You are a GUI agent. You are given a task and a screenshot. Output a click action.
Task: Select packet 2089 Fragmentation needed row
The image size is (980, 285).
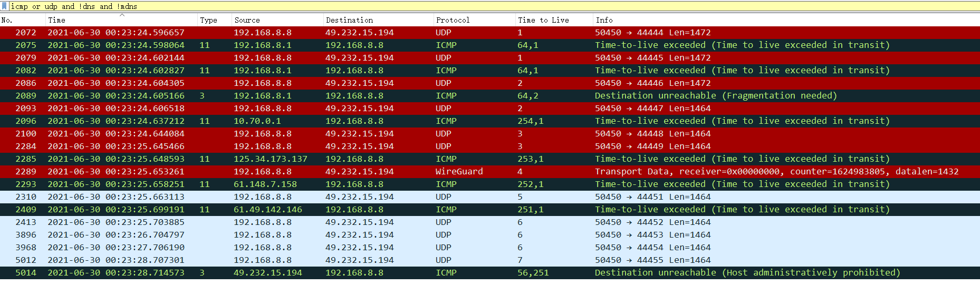[x=490, y=96]
